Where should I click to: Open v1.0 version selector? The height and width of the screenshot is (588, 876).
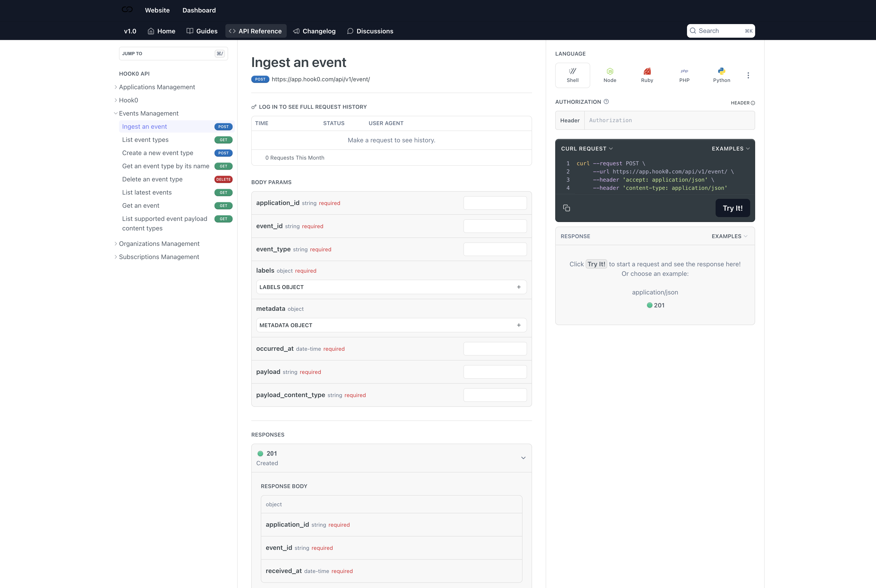[x=130, y=31]
